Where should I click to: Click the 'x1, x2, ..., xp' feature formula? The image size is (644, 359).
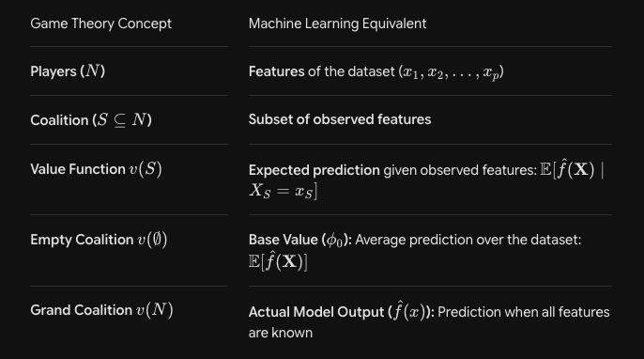pyautogui.click(x=452, y=72)
